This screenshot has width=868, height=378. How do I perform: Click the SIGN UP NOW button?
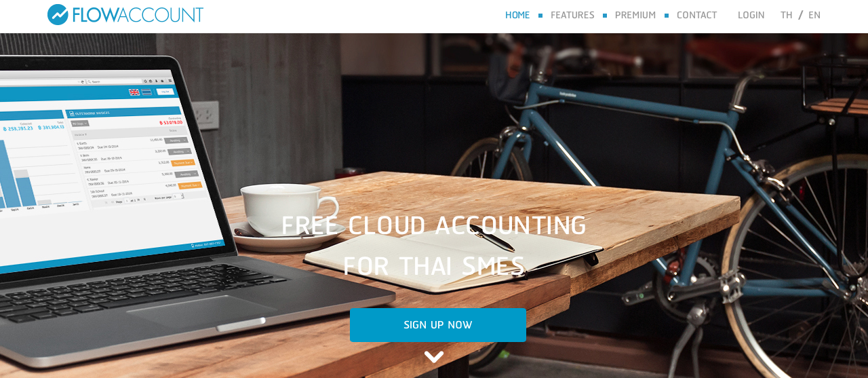click(x=438, y=325)
